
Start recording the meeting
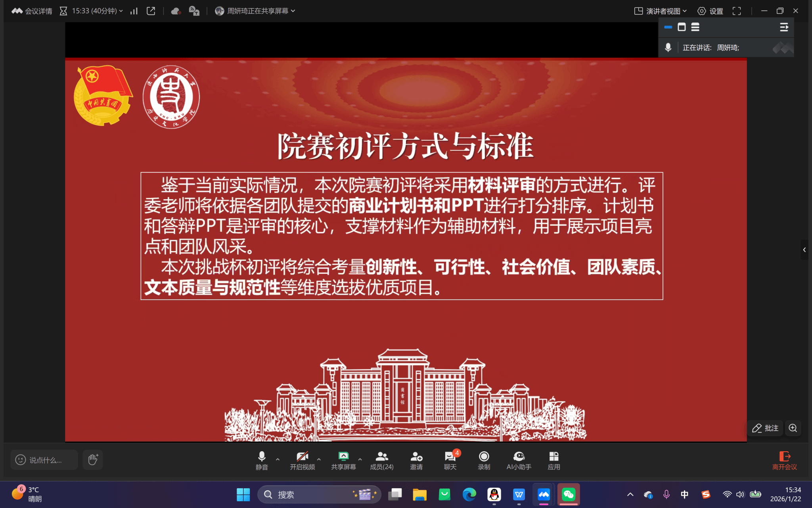(484, 460)
